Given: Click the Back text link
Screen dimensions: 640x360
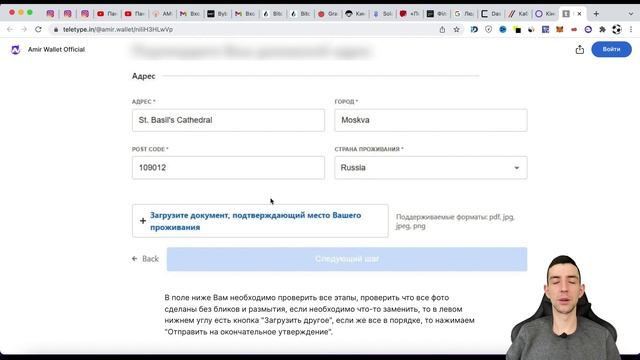Looking at the screenshot, I should click(150, 259).
